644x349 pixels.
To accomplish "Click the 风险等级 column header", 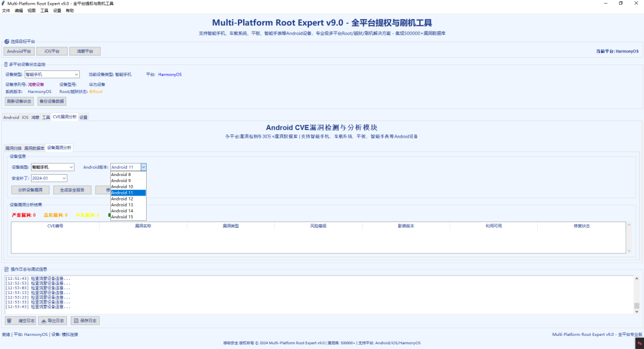I will coord(318,226).
